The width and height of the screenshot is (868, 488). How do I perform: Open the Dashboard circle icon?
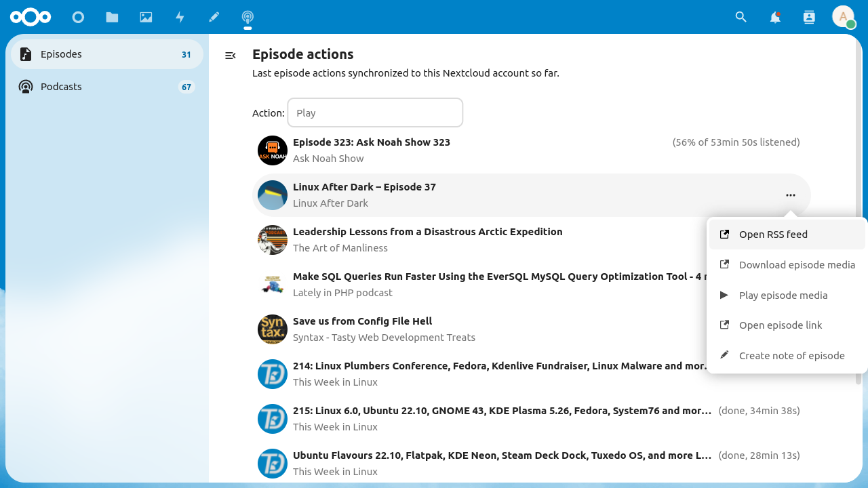click(x=78, y=17)
